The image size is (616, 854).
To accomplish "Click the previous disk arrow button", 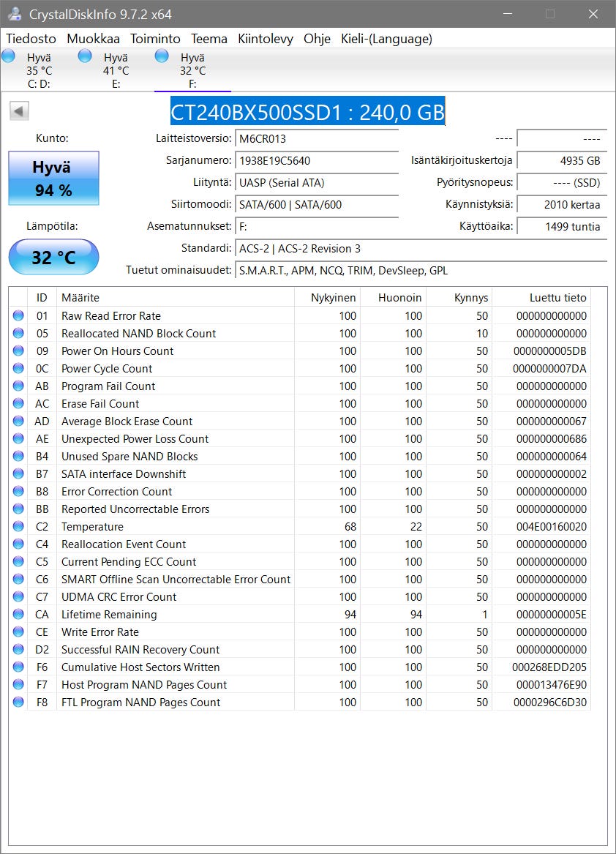I will (18, 112).
